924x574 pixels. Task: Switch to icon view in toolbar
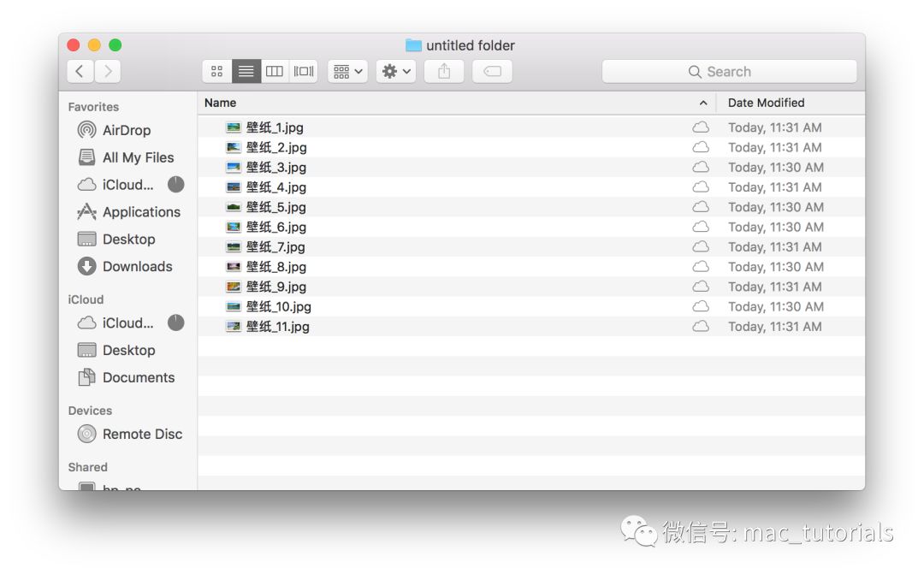click(217, 72)
